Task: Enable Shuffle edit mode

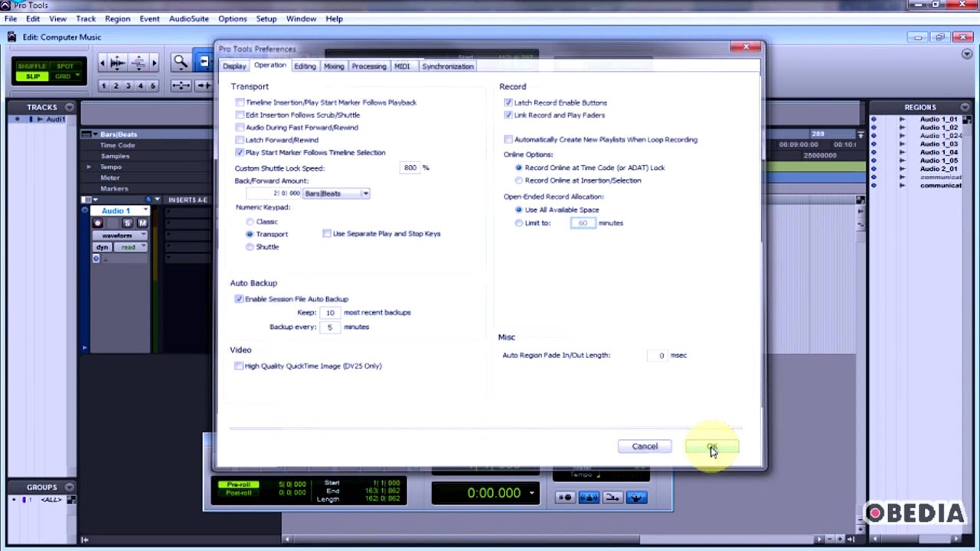Action: (x=32, y=66)
